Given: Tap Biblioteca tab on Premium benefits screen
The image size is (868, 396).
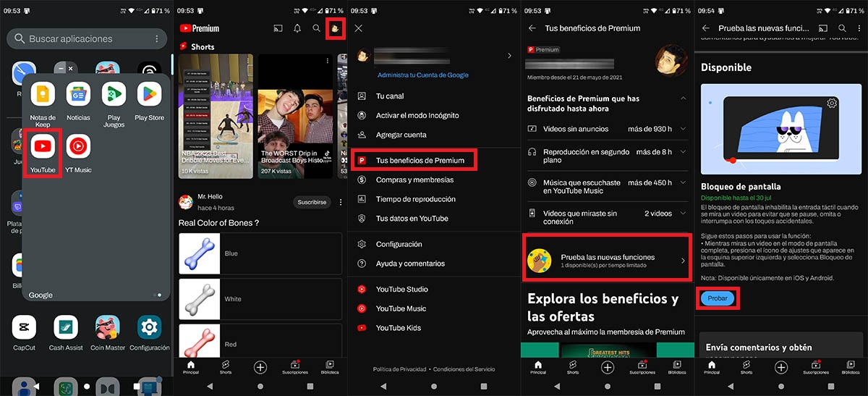Looking at the screenshot, I should pyautogui.click(x=677, y=368).
